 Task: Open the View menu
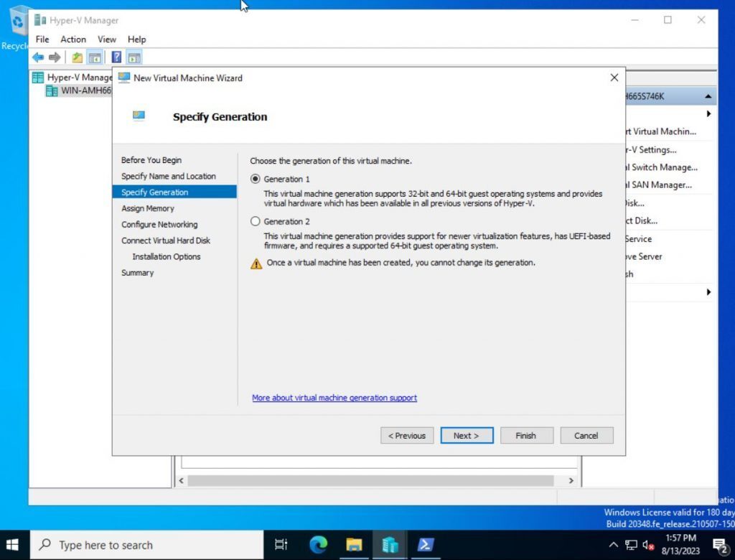[x=106, y=39]
